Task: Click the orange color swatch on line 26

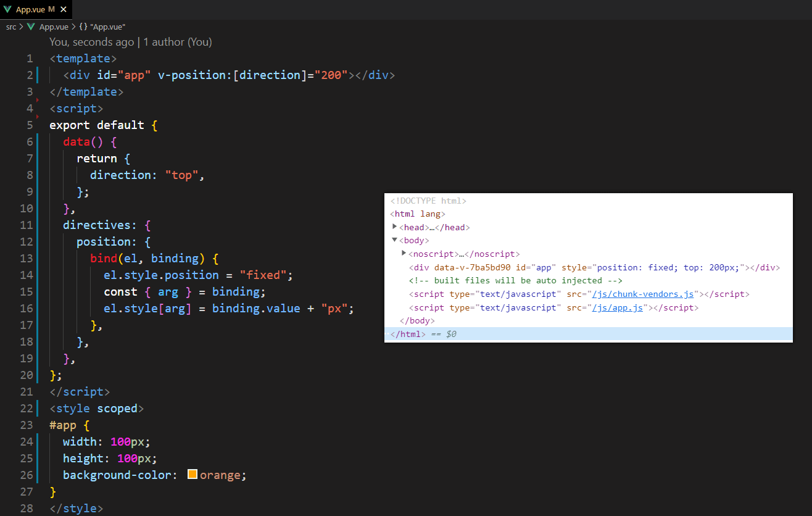Action: pyautogui.click(x=192, y=475)
